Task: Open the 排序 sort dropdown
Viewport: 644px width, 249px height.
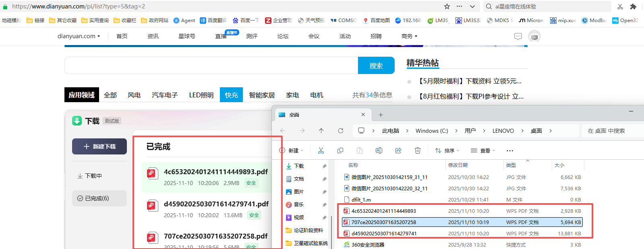Action: tap(447, 150)
